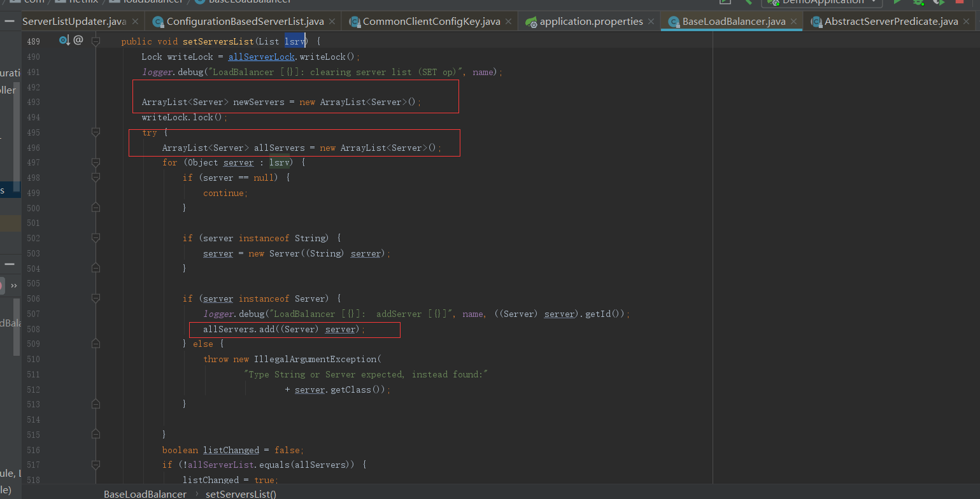
Task: Click the allServerLock field reference on line 490
Action: (261, 57)
